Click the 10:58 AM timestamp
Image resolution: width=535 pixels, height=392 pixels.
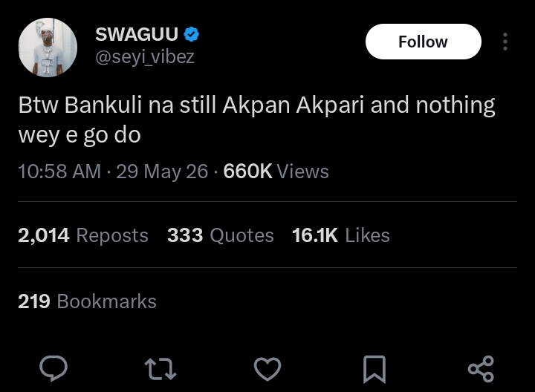pyautogui.click(x=59, y=171)
